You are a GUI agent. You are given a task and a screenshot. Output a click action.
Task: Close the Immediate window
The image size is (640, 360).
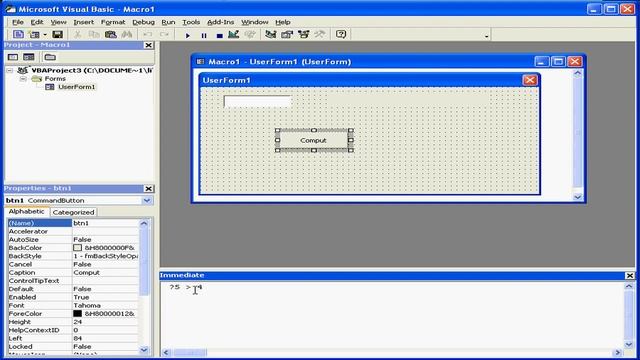click(630, 276)
